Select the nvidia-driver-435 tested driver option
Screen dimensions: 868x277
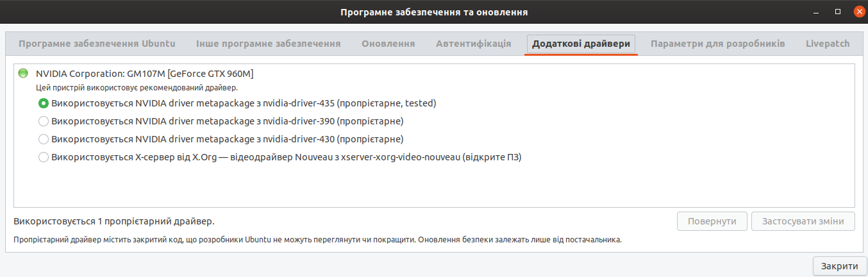click(44, 103)
